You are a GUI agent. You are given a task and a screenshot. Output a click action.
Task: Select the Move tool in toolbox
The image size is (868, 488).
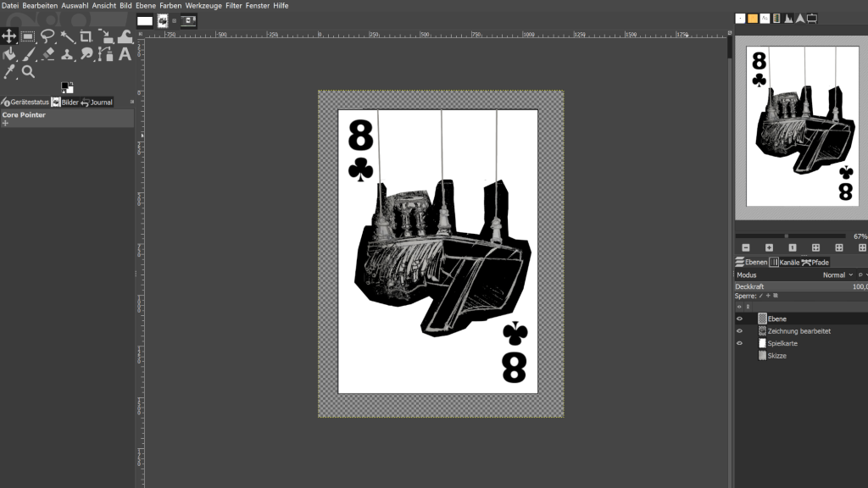pyautogui.click(x=8, y=36)
